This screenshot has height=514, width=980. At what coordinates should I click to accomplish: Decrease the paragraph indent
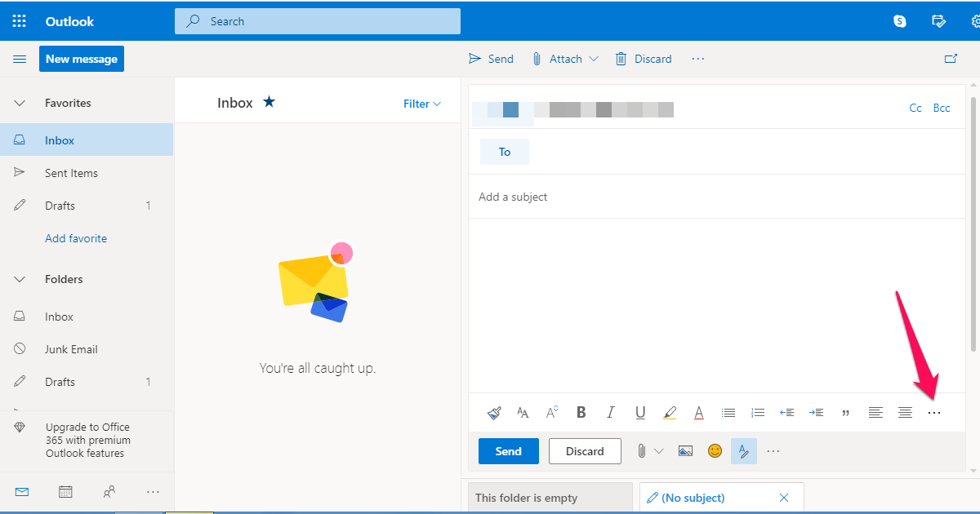pos(787,413)
